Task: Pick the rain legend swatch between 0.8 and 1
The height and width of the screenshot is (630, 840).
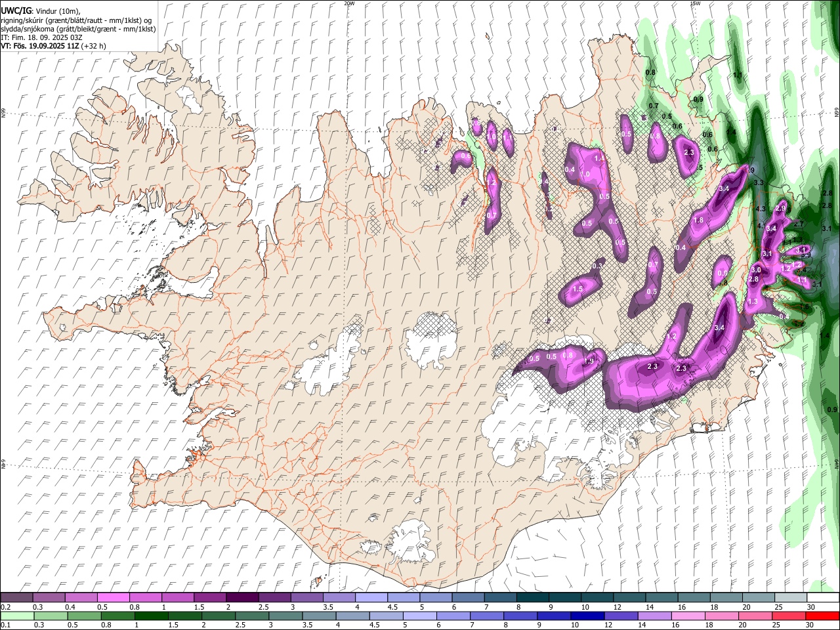Action: [117, 616]
